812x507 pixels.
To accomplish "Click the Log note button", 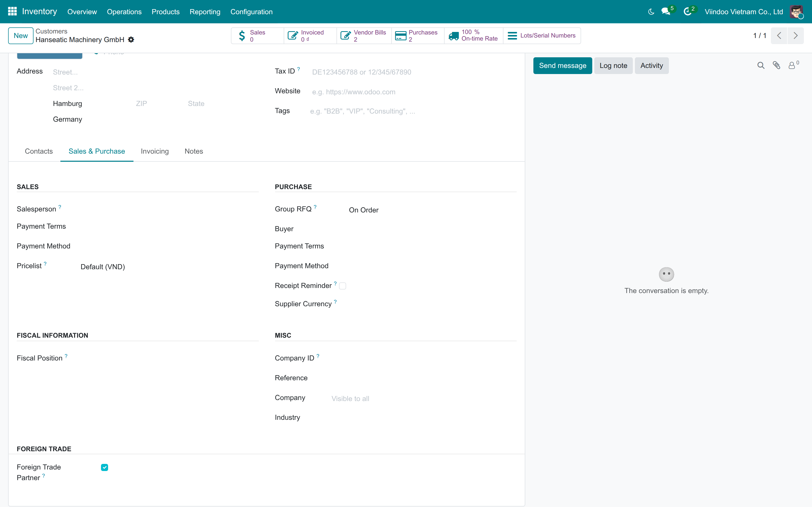I will [x=613, y=65].
